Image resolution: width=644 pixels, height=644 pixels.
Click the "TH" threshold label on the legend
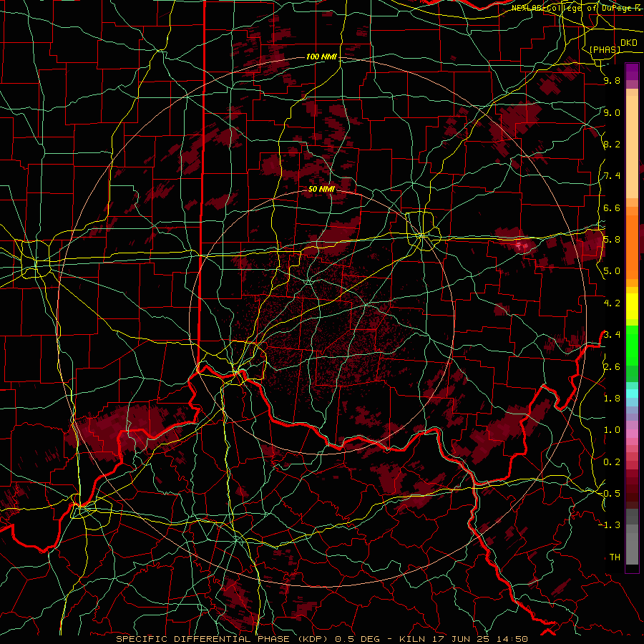tap(615, 557)
